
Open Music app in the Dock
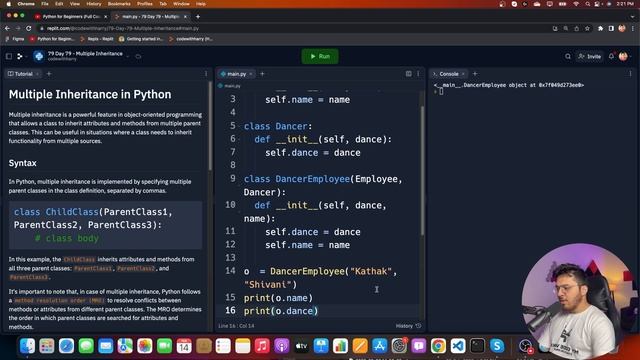click(262, 346)
